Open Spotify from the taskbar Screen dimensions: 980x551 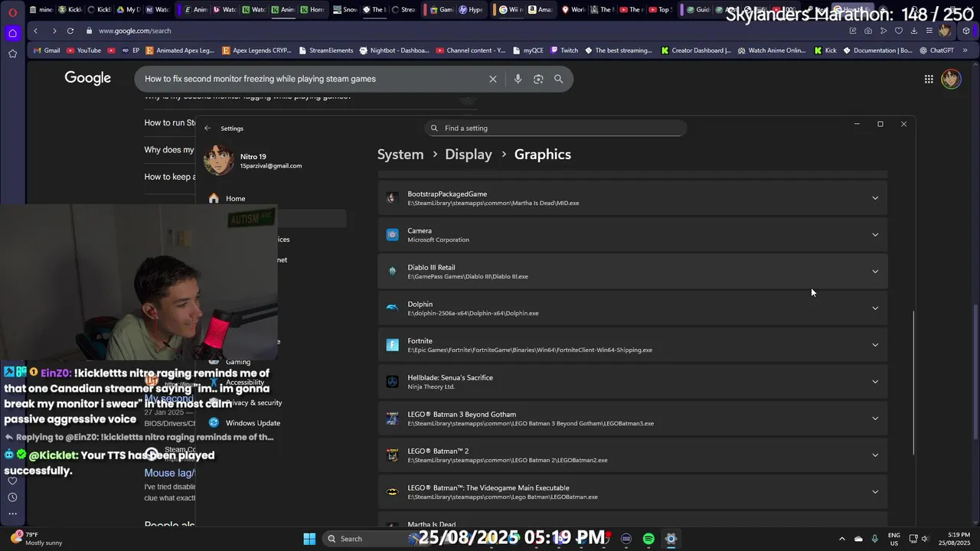[x=648, y=539]
